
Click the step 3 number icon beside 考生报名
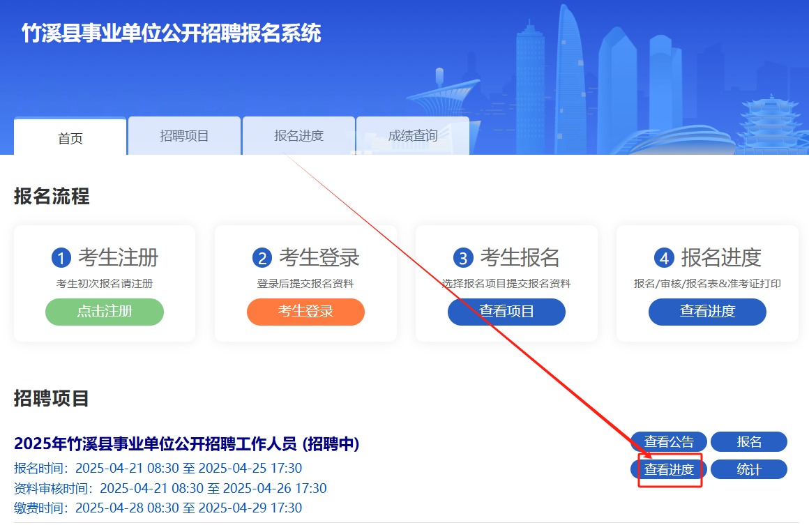click(x=463, y=257)
